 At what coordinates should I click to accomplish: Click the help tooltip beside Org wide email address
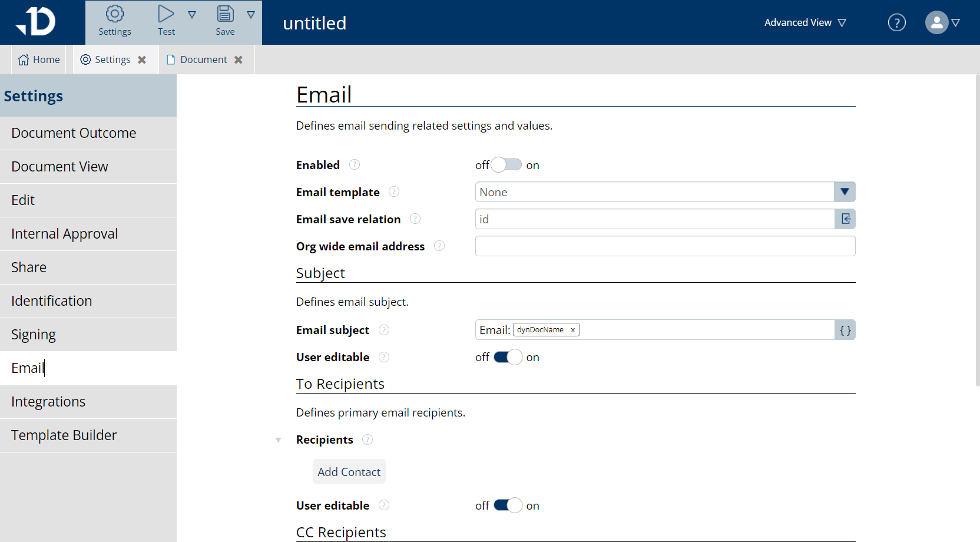(x=439, y=246)
